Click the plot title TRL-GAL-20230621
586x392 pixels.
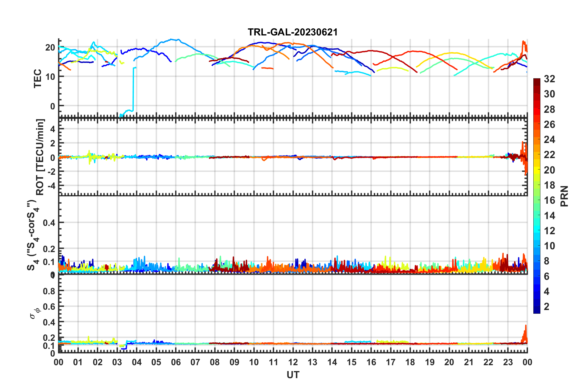pyautogui.click(x=293, y=32)
